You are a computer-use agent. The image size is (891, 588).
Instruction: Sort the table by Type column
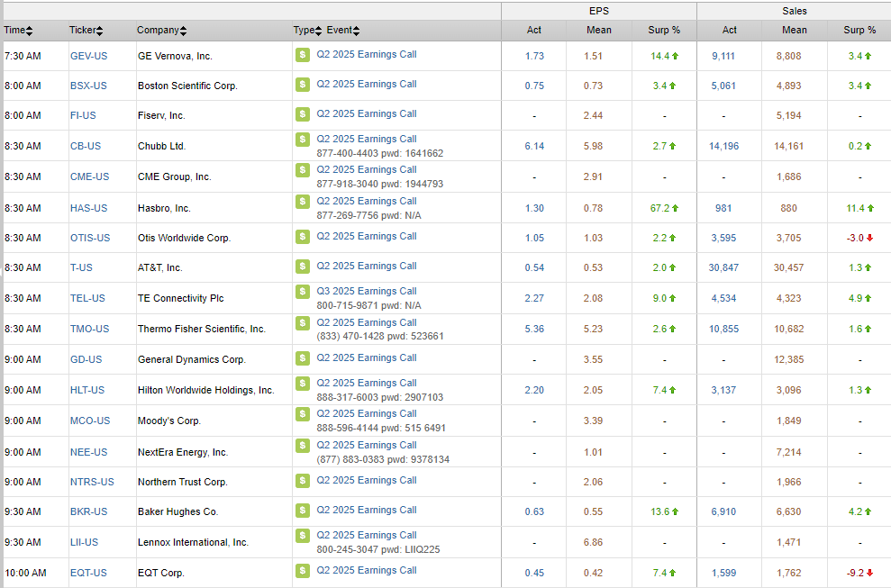point(307,30)
